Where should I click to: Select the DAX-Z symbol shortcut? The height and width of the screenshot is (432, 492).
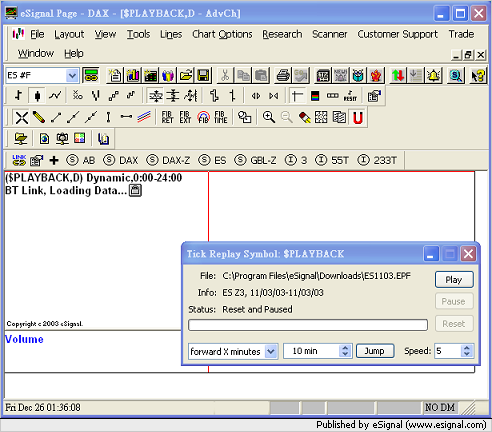pos(168,160)
